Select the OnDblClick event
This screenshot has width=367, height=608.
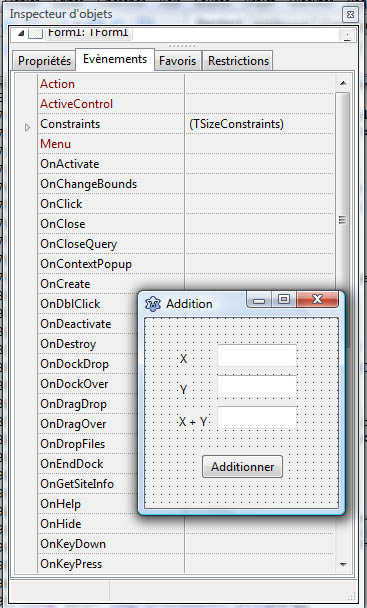click(x=70, y=304)
